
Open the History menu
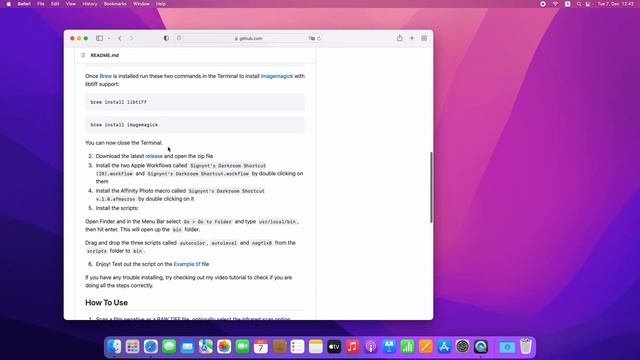pos(90,4)
